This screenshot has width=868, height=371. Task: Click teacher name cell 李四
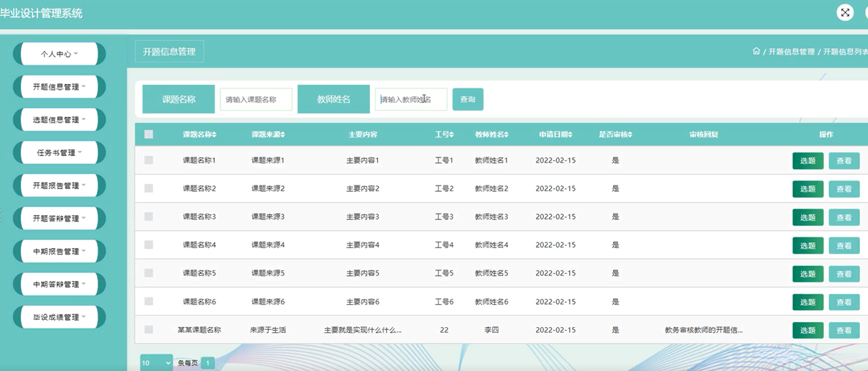coord(491,330)
